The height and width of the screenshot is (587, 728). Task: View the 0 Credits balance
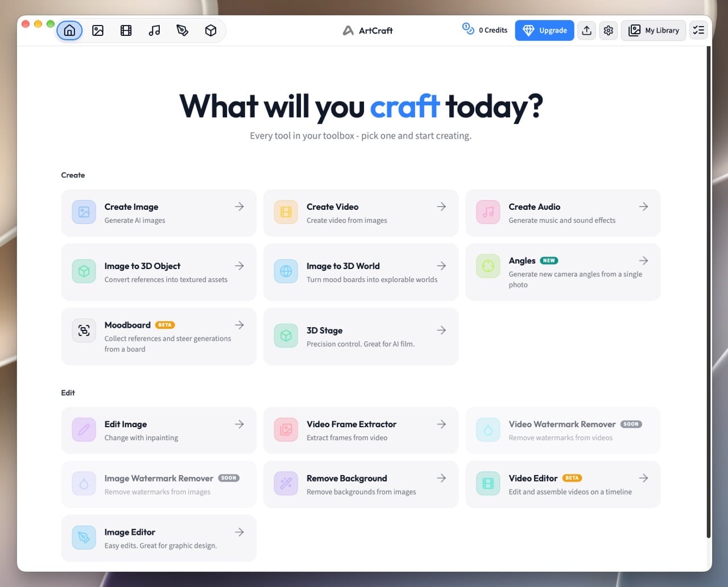485,30
